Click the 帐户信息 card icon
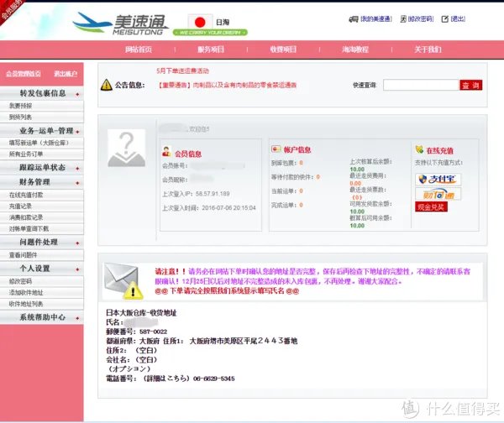The height and width of the screenshot is (423, 504). tap(276, 149)
